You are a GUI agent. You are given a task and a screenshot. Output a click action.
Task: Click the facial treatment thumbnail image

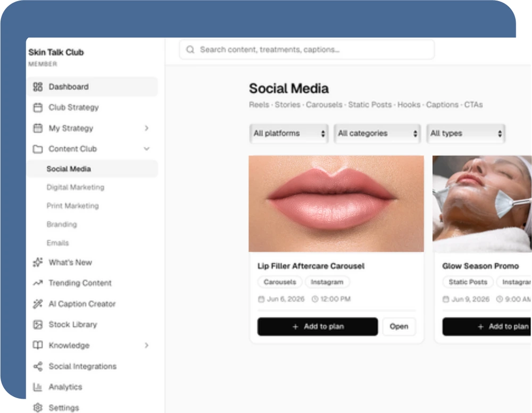[482, 204]
